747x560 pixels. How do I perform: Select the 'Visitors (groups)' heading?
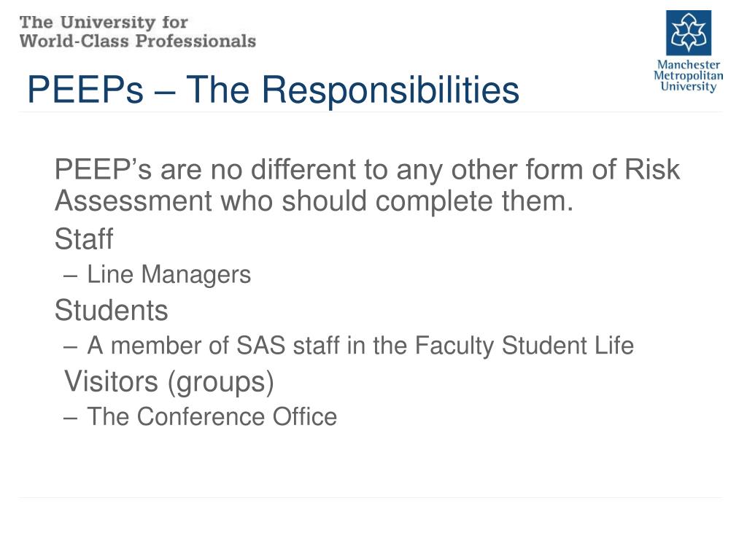169,381
